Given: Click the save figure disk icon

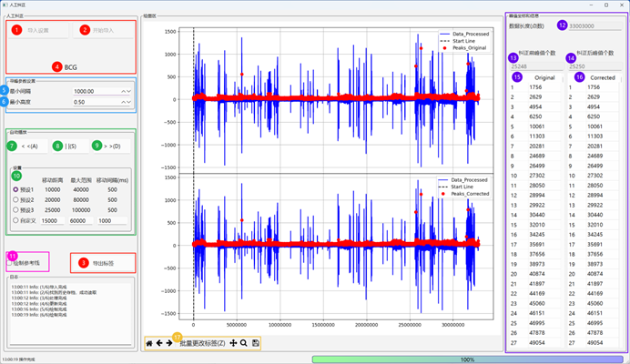Looking at the screenshot, I should 256,343.
